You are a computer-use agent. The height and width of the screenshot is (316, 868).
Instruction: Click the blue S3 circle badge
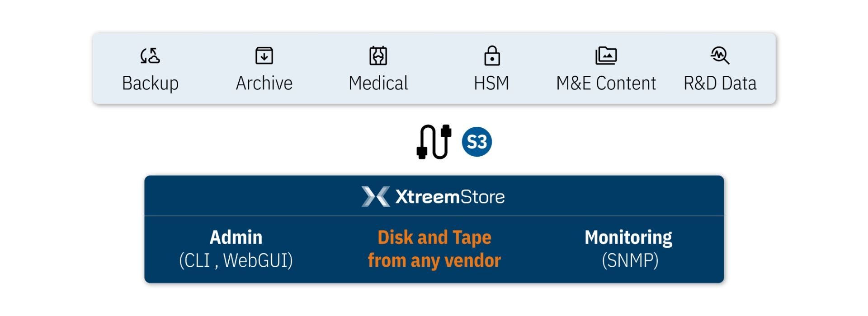tap(476, 142)
